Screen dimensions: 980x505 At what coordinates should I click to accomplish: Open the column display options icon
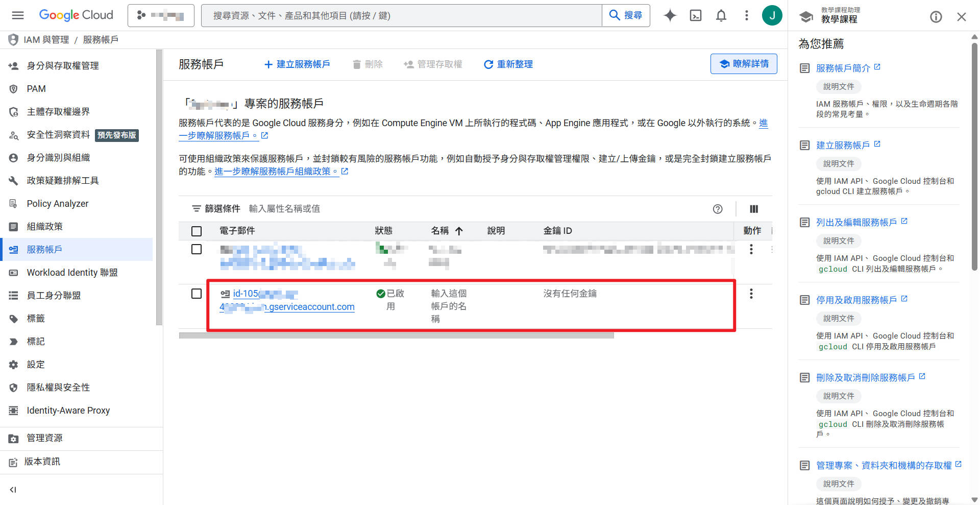[754, 209]
